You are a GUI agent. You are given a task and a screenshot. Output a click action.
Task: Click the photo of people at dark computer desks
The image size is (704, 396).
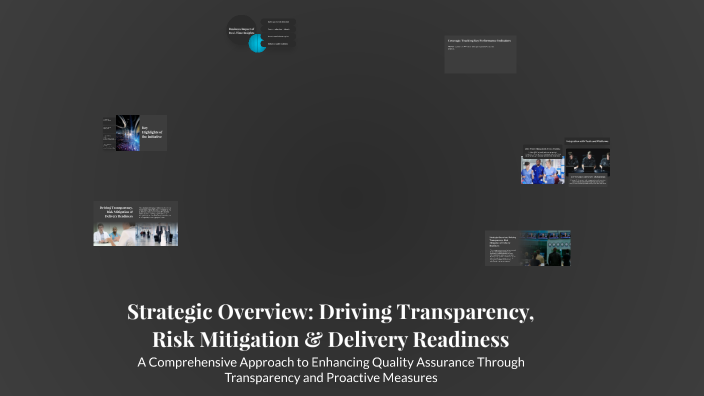pos(587,161)
